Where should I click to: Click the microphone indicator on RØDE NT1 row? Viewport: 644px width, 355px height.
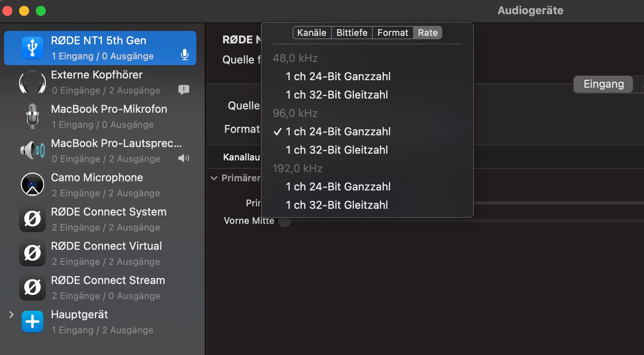pos(184,55)
